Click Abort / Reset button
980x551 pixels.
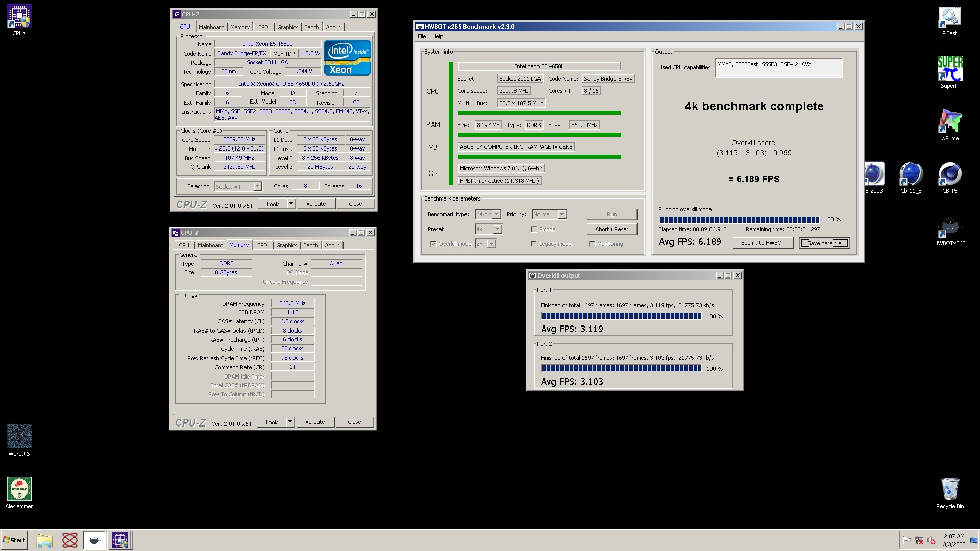point(611,229)
